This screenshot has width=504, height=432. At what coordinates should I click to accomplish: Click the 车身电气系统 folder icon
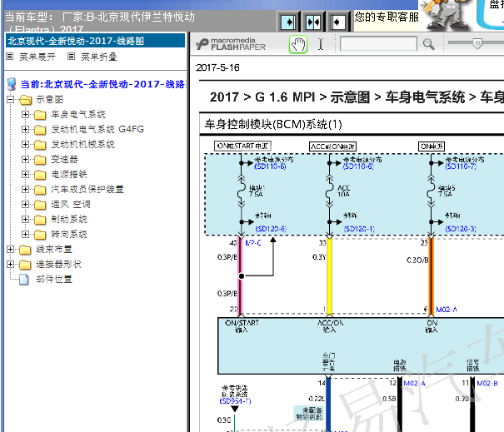pos(40,115)
